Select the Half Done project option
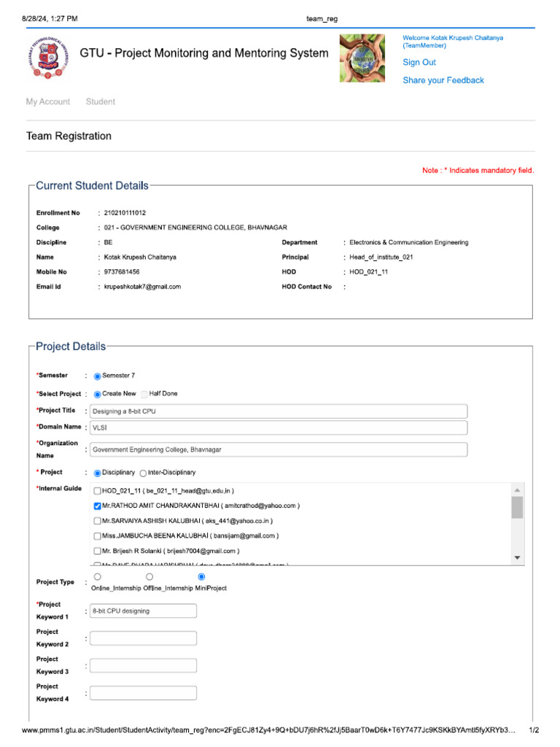Image resolution: width=560 pixels, height=747 pixels. (x=144, y=394)
